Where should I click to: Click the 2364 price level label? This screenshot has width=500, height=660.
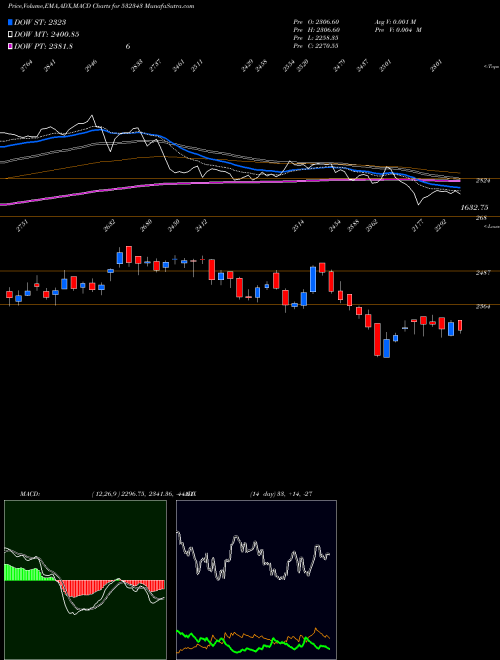tap(482, 307)
